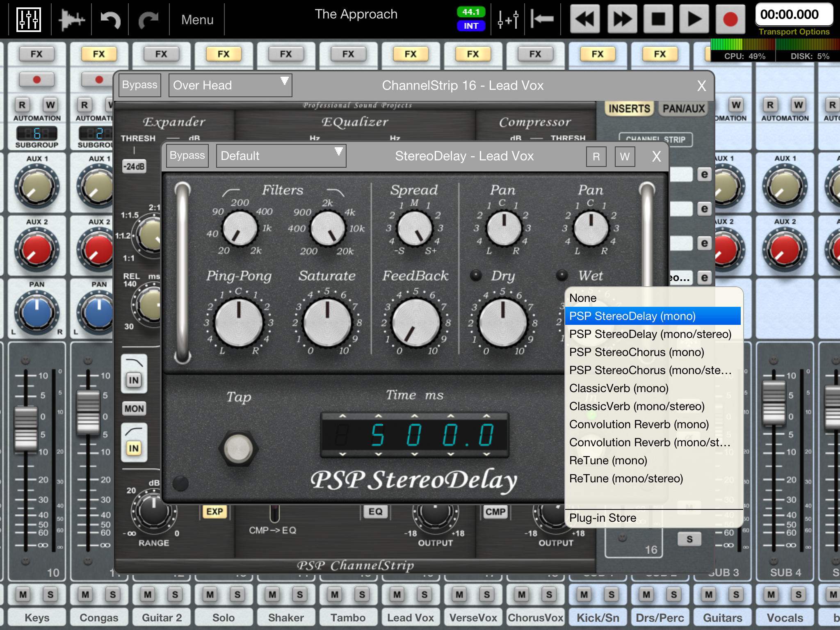Open the main Menu

197,20
